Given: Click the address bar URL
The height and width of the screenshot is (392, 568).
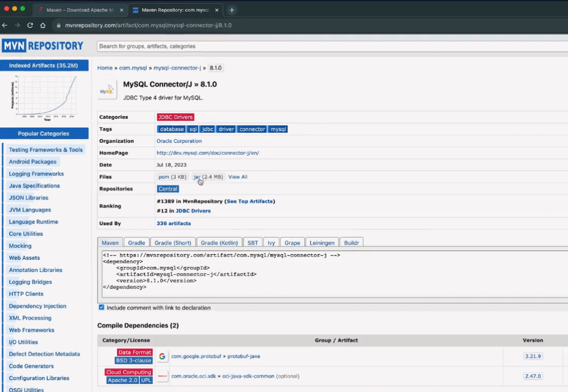Looking at the screenshot, I should tap(148, 26).
